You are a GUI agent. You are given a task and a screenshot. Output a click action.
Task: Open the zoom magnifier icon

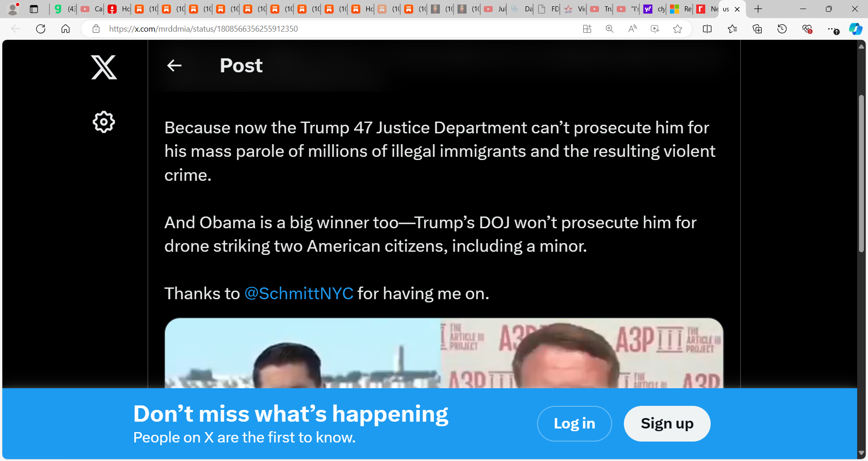pyautogui.click(x=609, y=29)
